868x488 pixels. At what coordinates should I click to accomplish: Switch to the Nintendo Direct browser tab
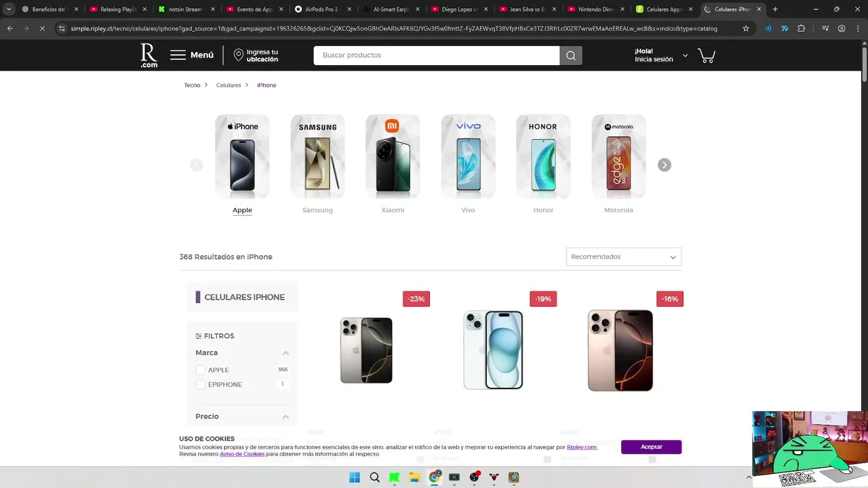(x=594, y=9)
